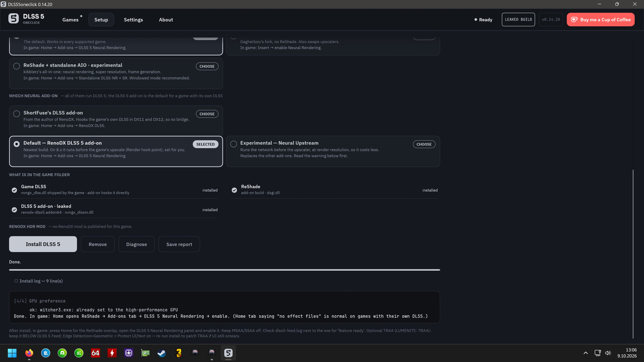Click CHOOSE for Experimental Neural Upstream
The image size is (644, 362).
click(x=424, y=144)
